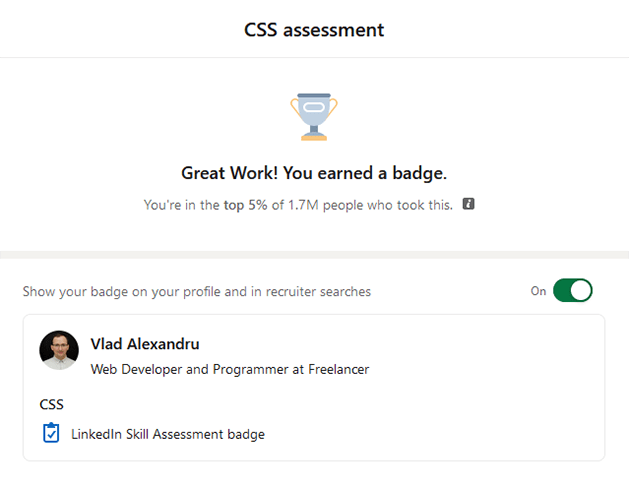Click the trophy's yellow base

(x=314, y=138)
